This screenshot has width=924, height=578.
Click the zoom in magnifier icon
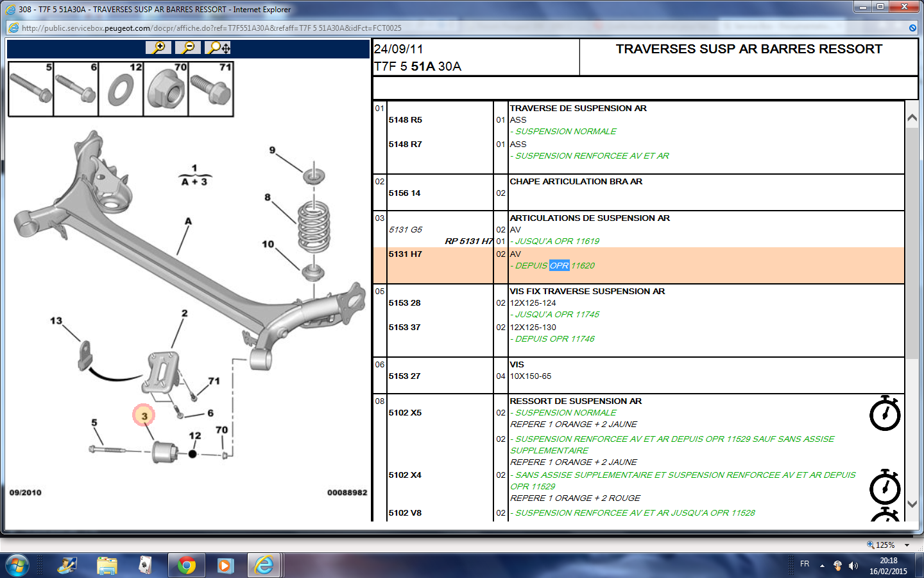pyautogui.click(x=158, y=48)
